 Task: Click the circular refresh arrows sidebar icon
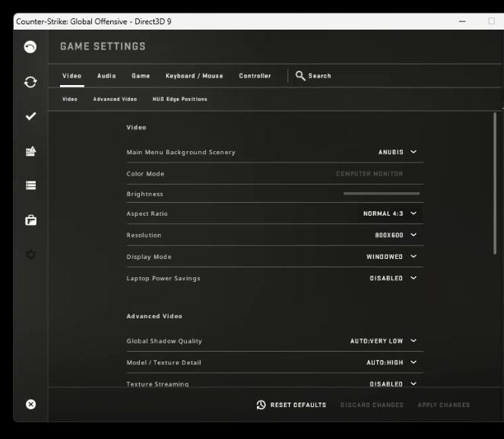point(30,82)
